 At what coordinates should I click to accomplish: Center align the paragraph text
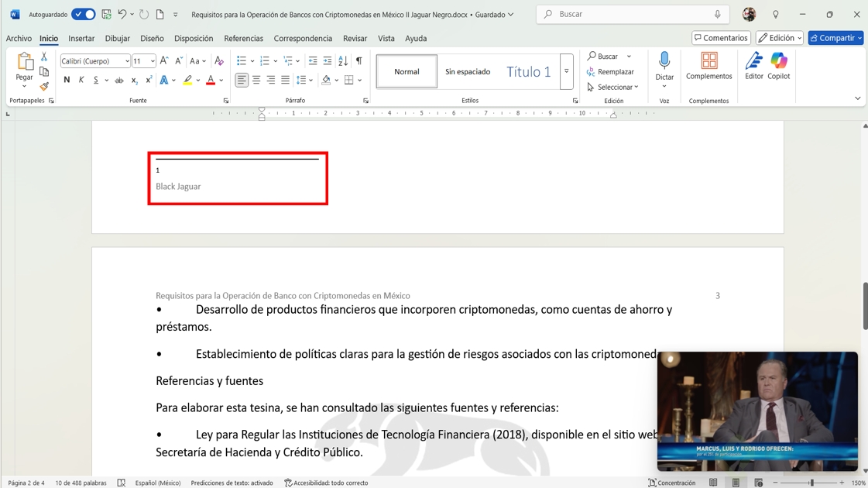pyautogui.click(x=256, y=81)
